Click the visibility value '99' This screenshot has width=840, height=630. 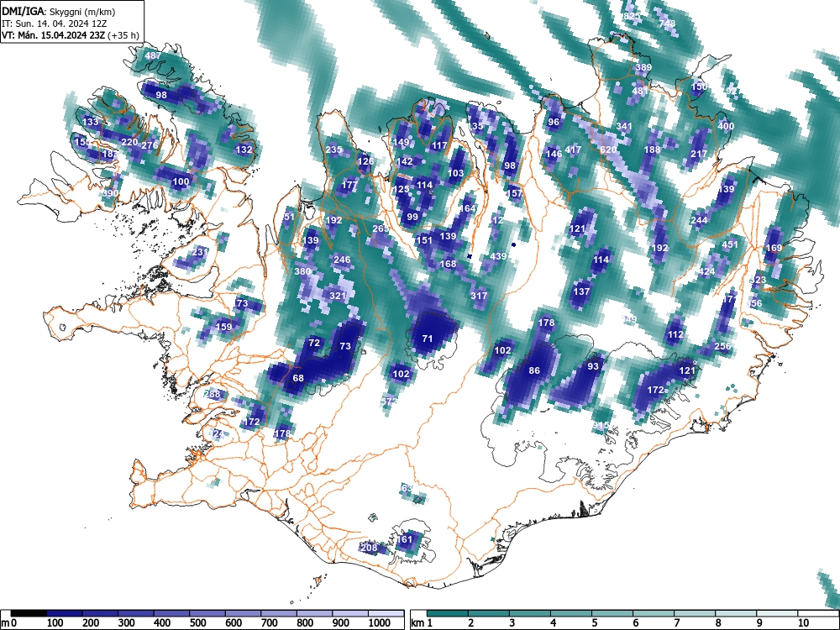[412, 217]
